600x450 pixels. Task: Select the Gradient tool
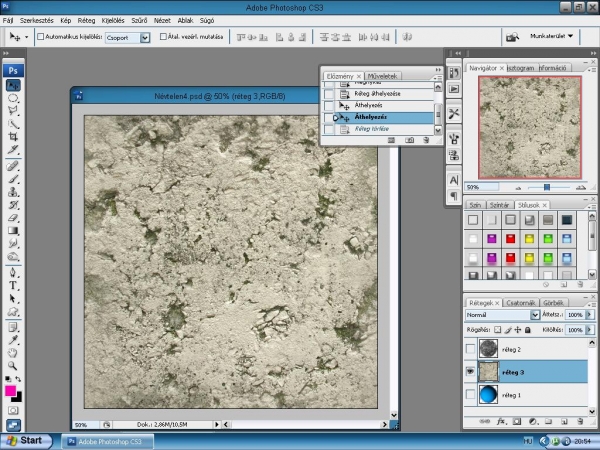13,230
